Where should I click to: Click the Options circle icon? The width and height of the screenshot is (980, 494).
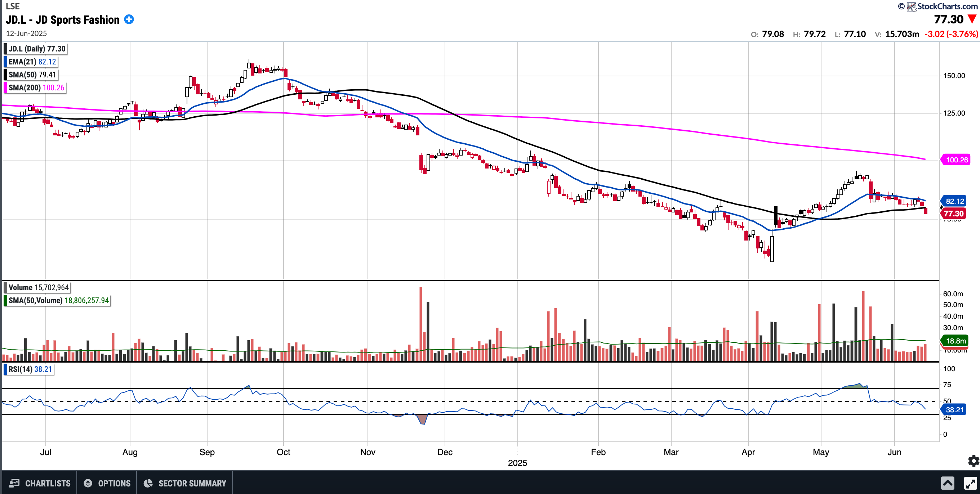(x=88, y=483)
